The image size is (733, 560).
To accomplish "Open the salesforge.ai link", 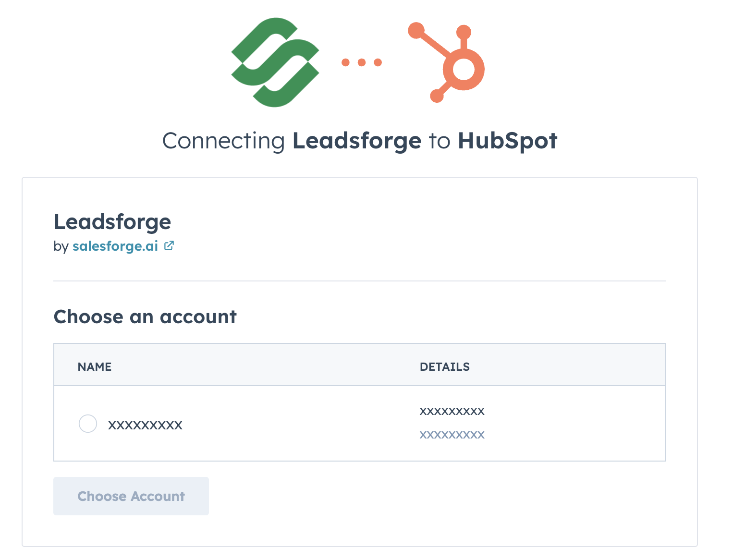I will click(115, 246).
